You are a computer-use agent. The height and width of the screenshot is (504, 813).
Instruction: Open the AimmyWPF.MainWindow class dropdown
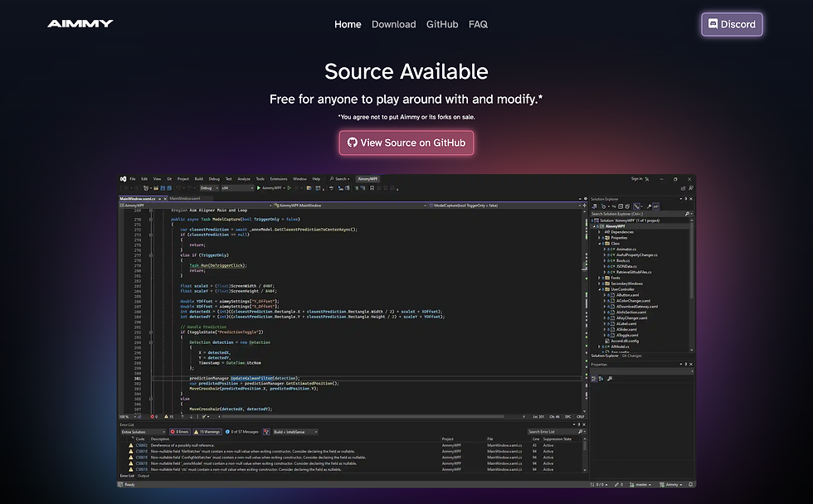(x=350, y=205)
